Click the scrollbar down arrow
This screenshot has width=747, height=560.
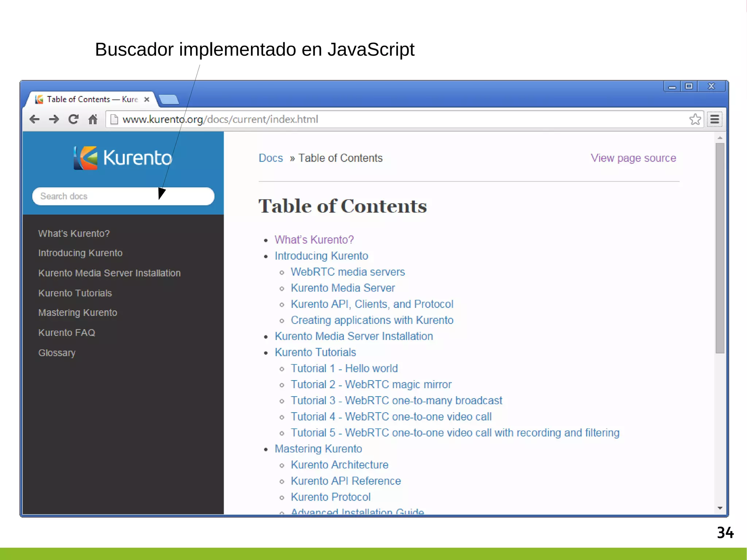pyautogui.click(x=720, y=508)
